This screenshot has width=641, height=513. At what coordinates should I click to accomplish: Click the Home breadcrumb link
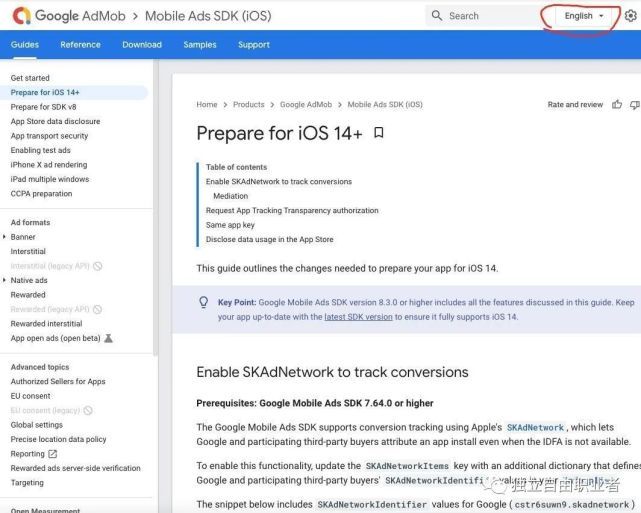click(207, 105)
